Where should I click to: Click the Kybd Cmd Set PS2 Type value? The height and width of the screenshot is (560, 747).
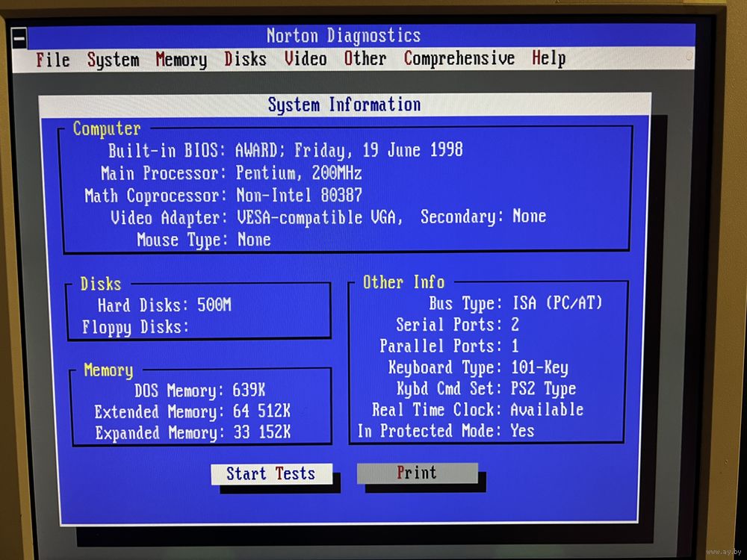(x=543, y=389)
